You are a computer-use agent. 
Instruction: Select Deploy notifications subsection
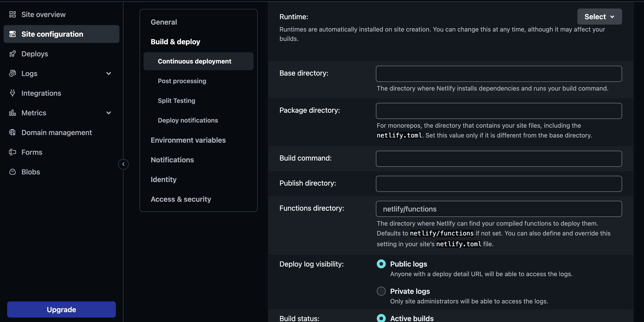[x=188, y=120]
